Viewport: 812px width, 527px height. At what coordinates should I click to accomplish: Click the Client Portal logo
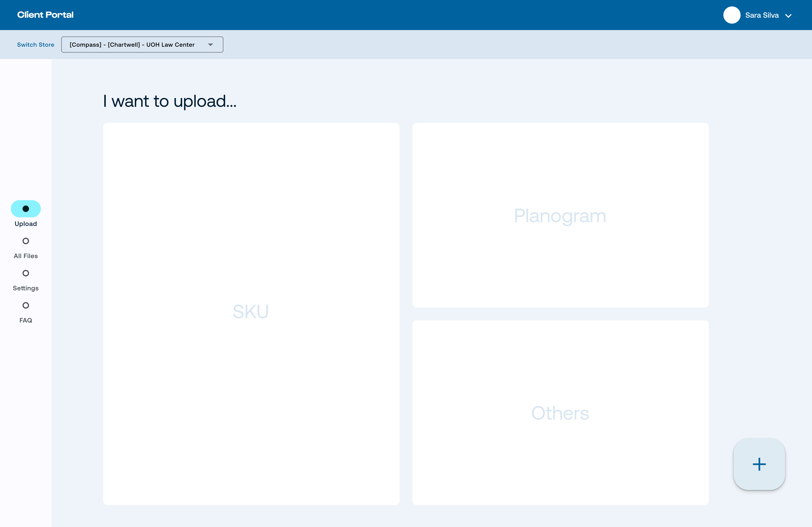(x=45, y=15)
